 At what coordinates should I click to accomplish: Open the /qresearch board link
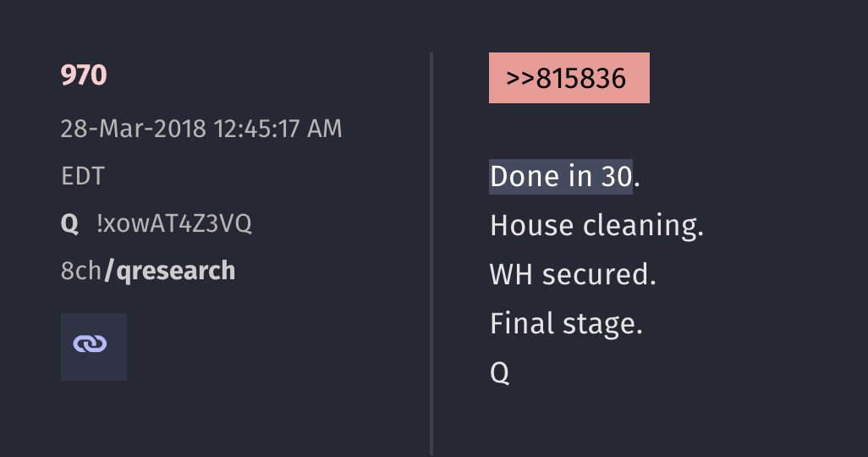click(x=169, y=272)
